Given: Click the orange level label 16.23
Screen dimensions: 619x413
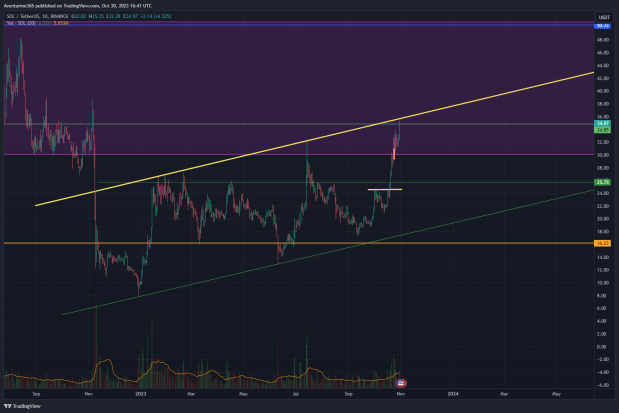Looking at the screenshot, I should click(602, 243).
